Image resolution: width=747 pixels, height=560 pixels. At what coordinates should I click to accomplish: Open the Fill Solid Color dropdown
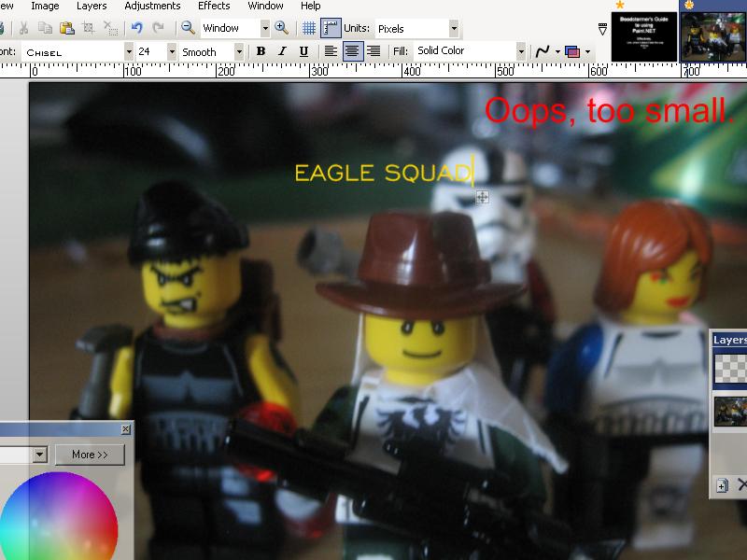[x=521, y=51]
